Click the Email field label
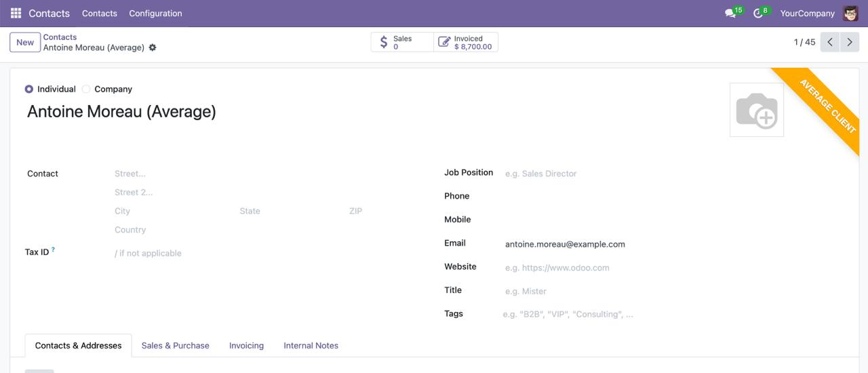The image size is (868, 373). pyautogui.click(x=455, y=243)
